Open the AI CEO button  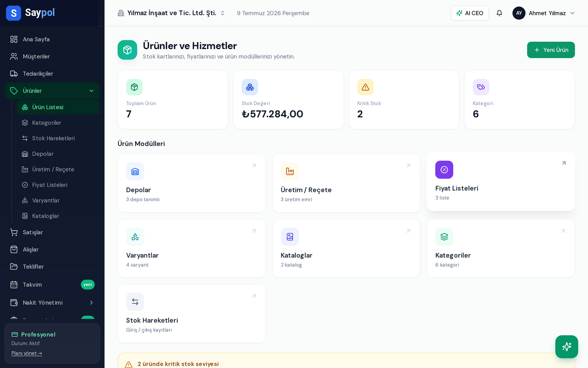470,13
